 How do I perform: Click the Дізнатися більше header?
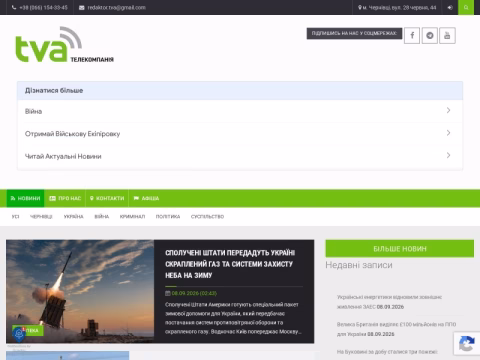(x=240, y=91)
